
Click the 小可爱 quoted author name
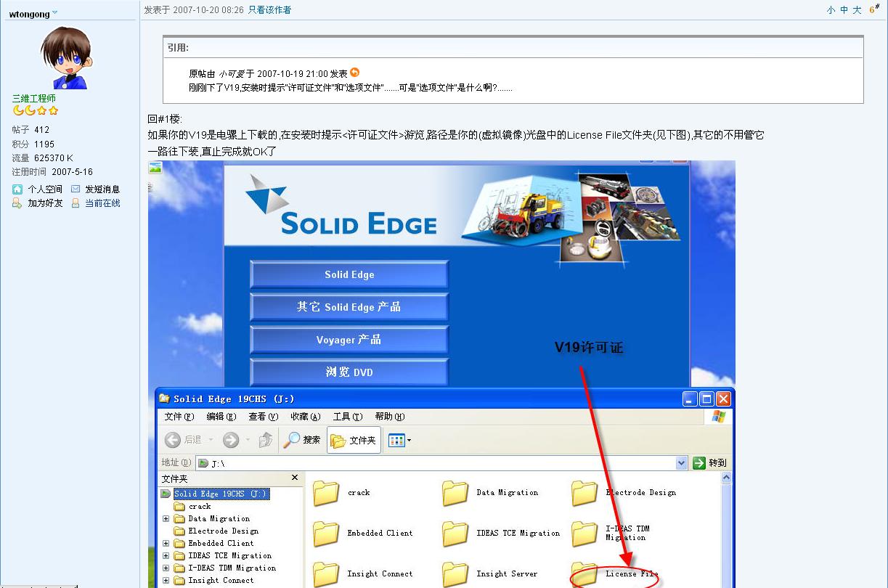[232, 73]
